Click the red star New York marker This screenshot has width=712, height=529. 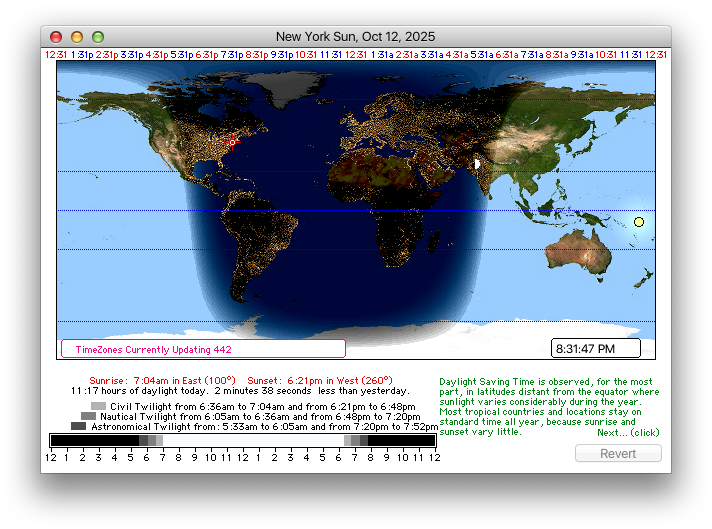(x=233, y=141)
